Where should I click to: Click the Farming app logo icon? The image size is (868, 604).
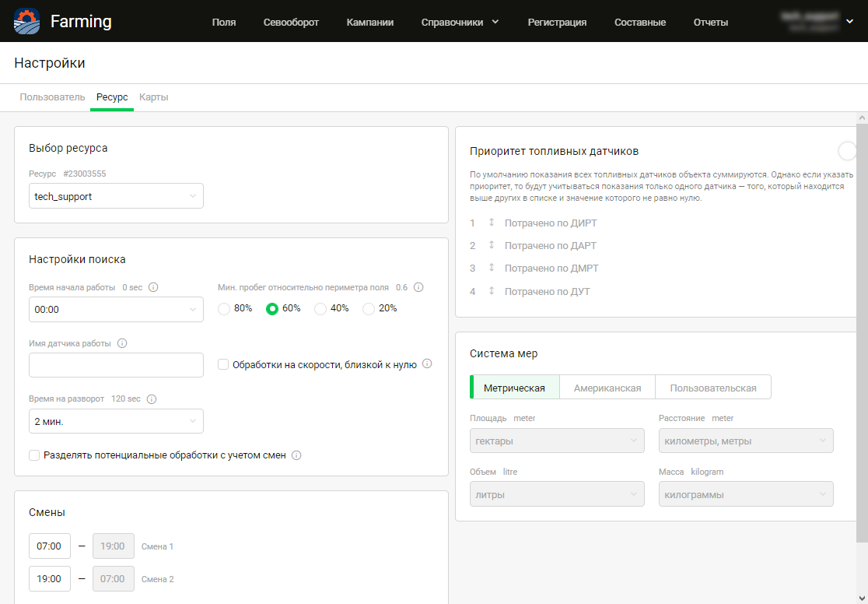pos(26,22)
